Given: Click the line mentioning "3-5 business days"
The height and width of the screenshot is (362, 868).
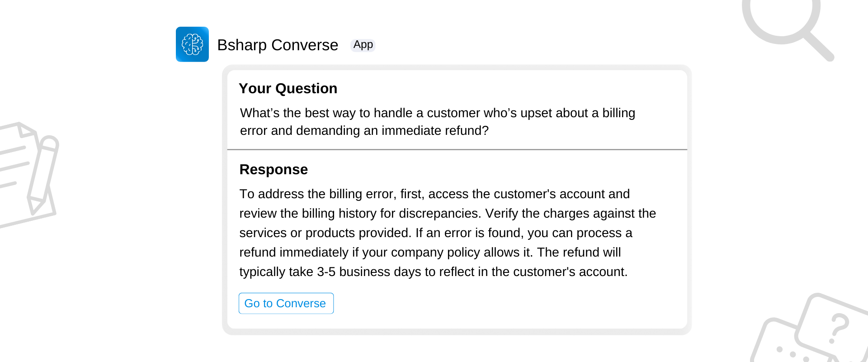Looking at the screenshot, I should tap(434, 271).
